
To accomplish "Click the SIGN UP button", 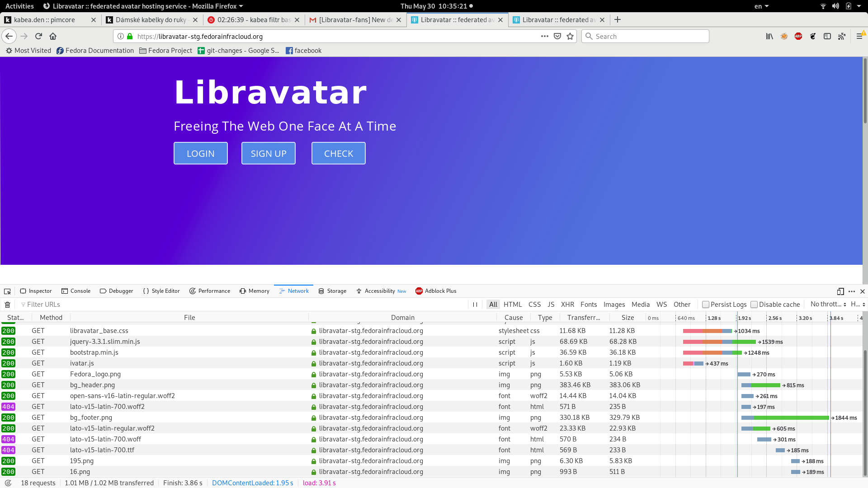I will pos(269,154).
